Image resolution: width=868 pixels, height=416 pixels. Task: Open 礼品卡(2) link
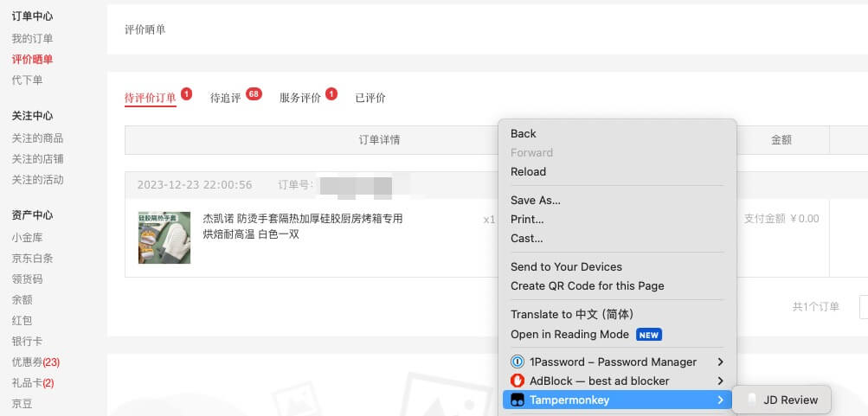pyautogui.click(x=33, y=383)
